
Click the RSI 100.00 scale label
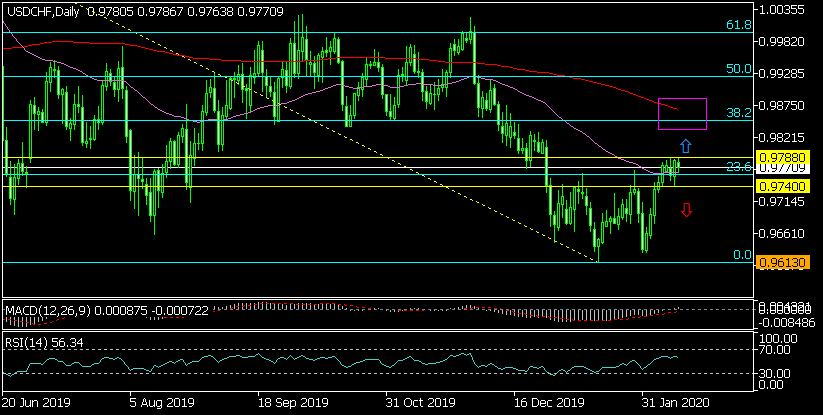tap(779, 339)
